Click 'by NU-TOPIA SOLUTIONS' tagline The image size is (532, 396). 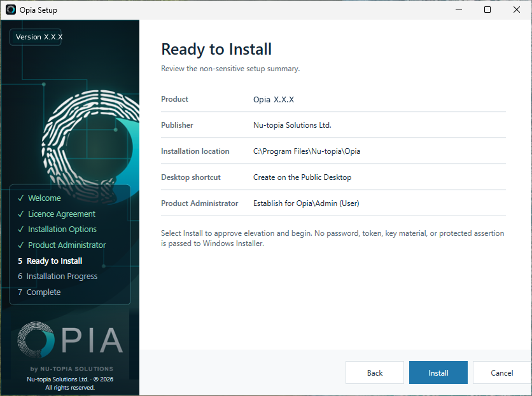point(71,369)
